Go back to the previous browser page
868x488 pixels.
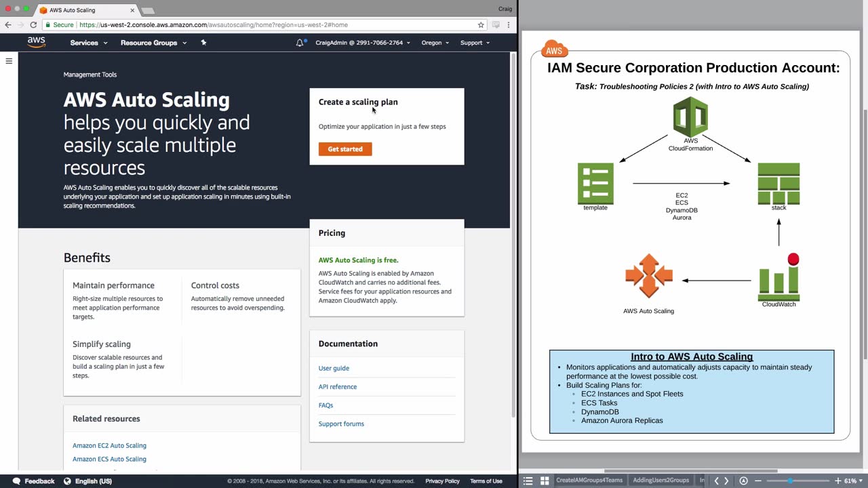8,25
